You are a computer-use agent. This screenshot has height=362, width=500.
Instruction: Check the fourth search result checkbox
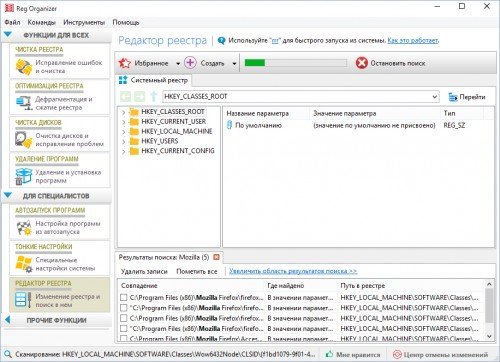(x=124, y=328)
